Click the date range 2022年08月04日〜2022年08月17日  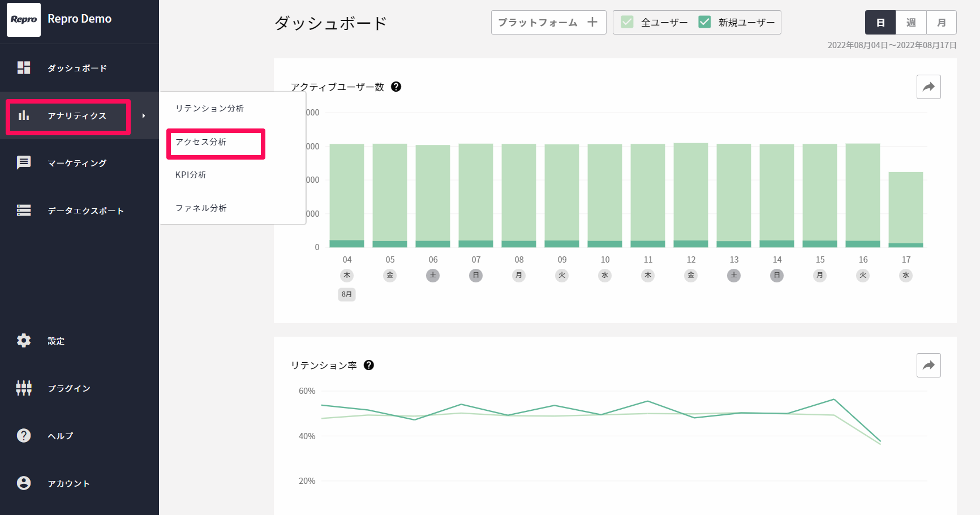tap(892, 45)
